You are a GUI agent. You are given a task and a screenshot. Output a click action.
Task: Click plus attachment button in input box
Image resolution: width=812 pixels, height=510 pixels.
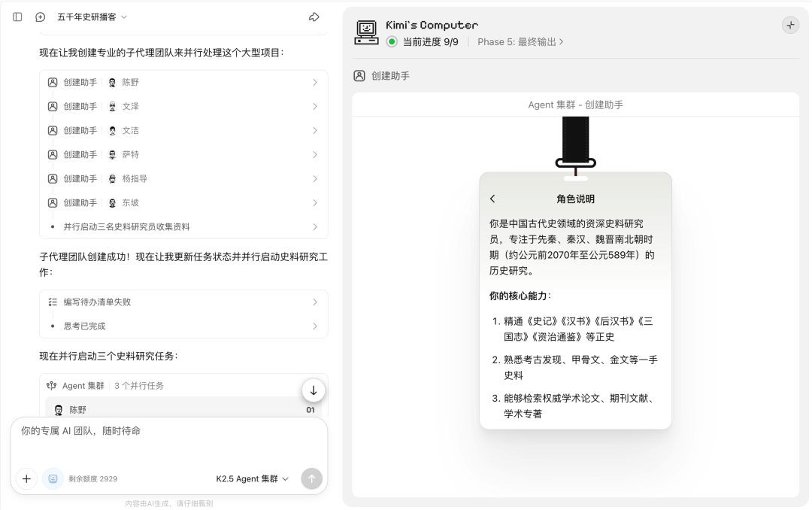pyautogui.click(x=26, y=478)
